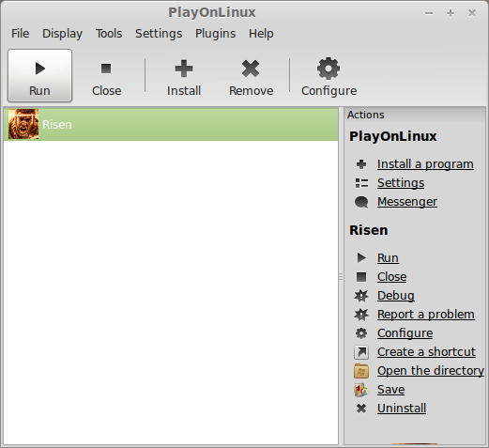The height and width of the screenshot is (448, 489).
Task: Click the 'Install a program' link
Action: tap(425, 164)
